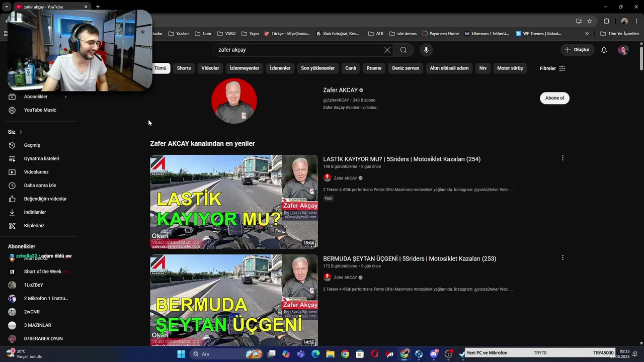The width and height of the screenshot is (644, 362).
Task: Open the Coin bookmarks folder
Action: pos(203,34)
